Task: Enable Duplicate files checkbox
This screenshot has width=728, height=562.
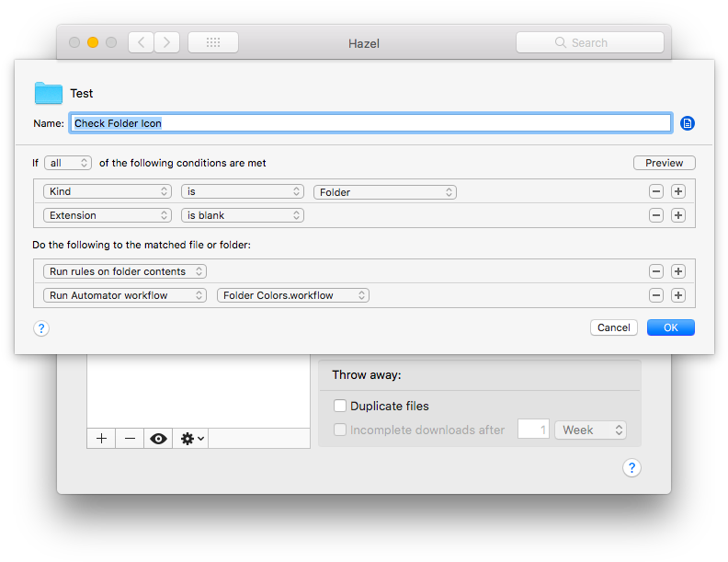Action: click(340, 406)
